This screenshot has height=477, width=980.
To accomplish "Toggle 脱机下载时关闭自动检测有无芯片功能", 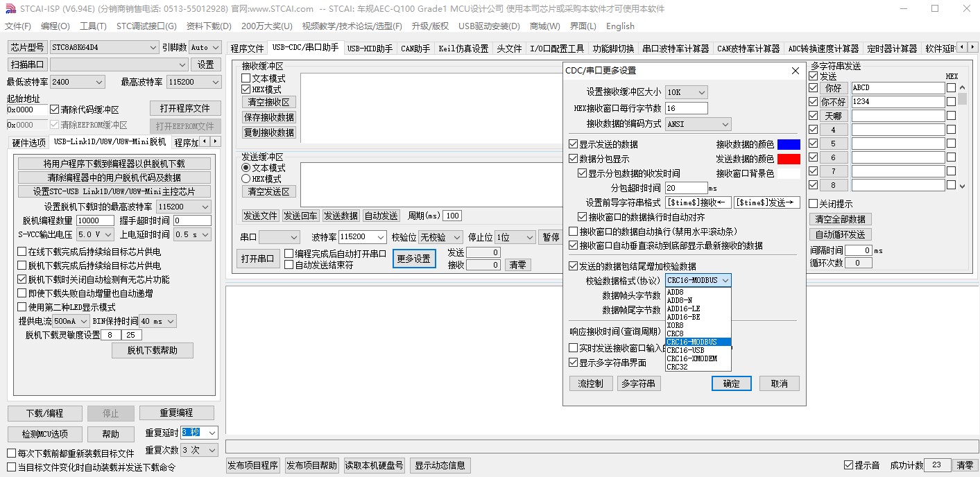I will [22, 279].
